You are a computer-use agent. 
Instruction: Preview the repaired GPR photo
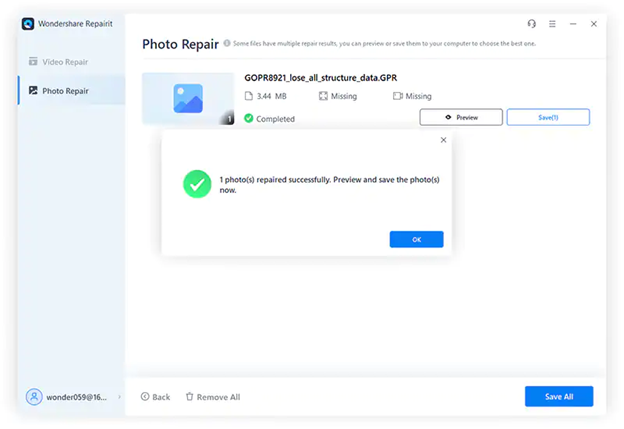(x=461, y=117)
